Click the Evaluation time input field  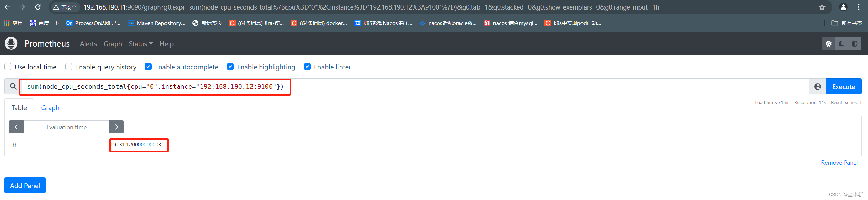66,127
